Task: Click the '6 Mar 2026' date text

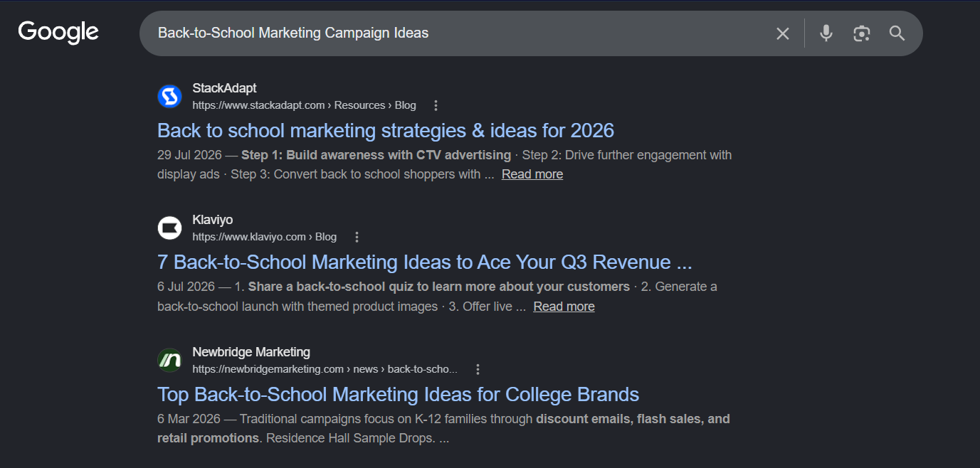Action: (x=187, y=419)
